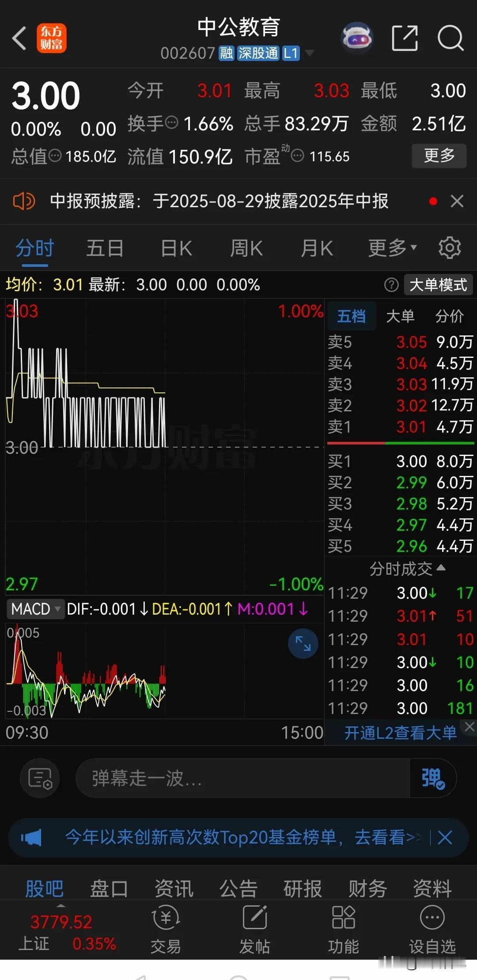Tap the 上证 3779.52 index value
This screenshot has height=980, width=477.
61,922
